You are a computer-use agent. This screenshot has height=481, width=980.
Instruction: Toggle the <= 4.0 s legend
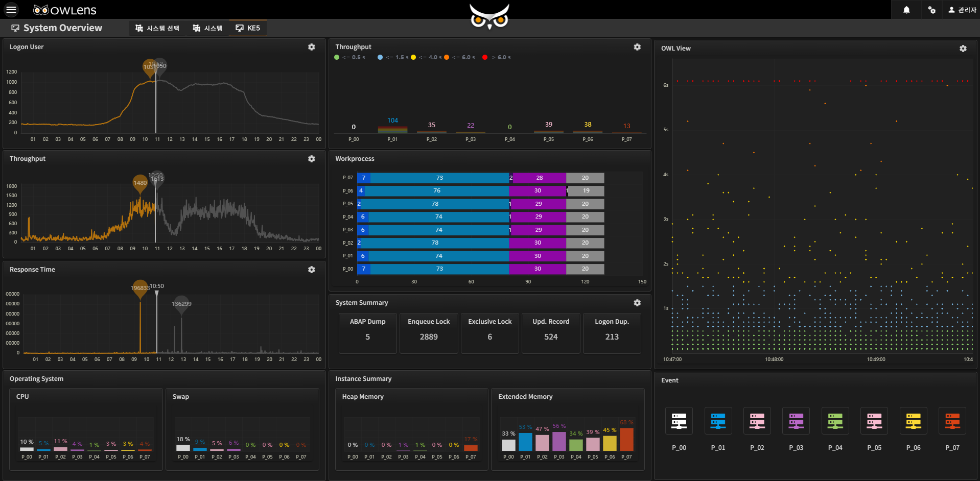[426, 57]
